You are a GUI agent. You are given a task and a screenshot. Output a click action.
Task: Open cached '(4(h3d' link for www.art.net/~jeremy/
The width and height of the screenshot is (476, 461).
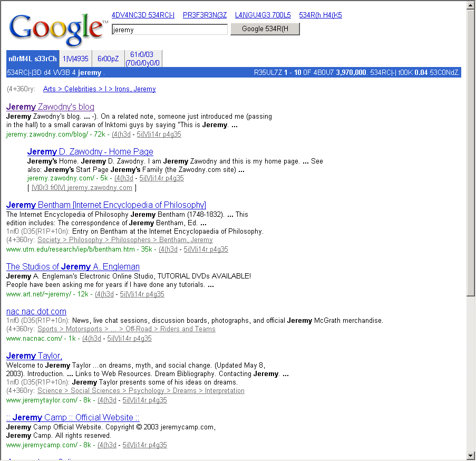(x=104, y=294)
